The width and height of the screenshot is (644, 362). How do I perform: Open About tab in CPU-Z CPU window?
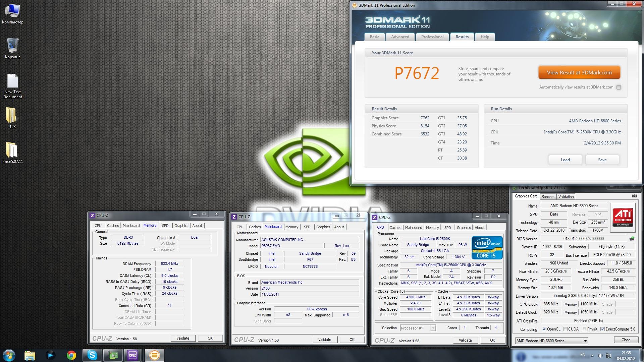pyautogui.click(x=479, y=228)
